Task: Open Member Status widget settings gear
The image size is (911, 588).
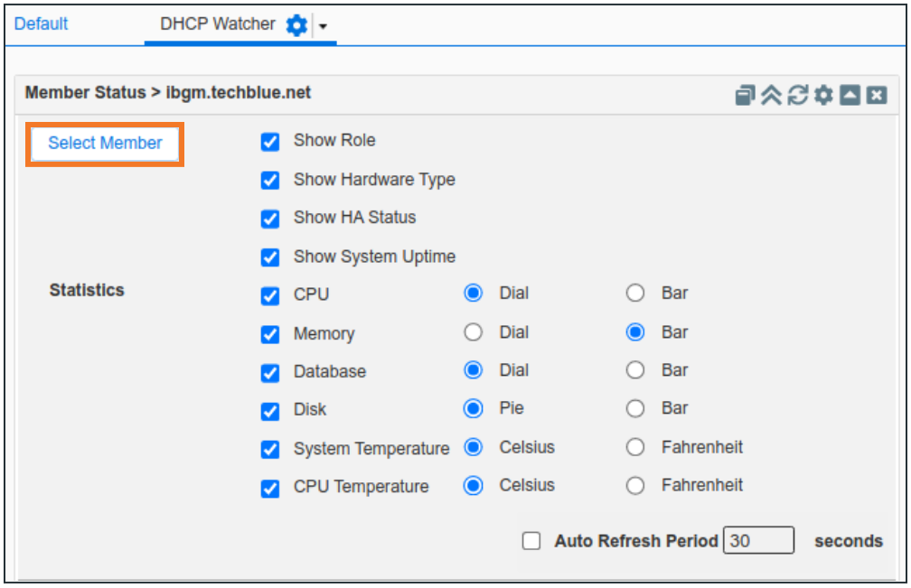Action: coord(823,95)
